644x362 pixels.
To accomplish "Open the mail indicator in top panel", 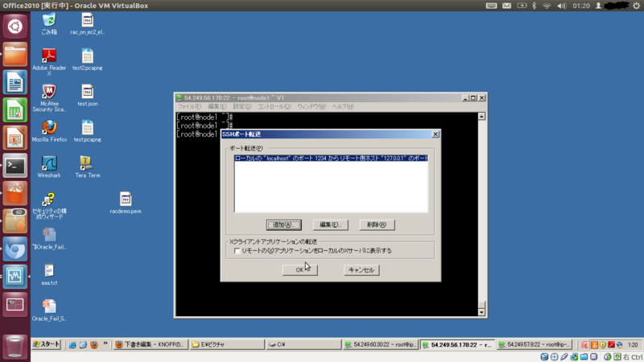I will coord(507,6).
